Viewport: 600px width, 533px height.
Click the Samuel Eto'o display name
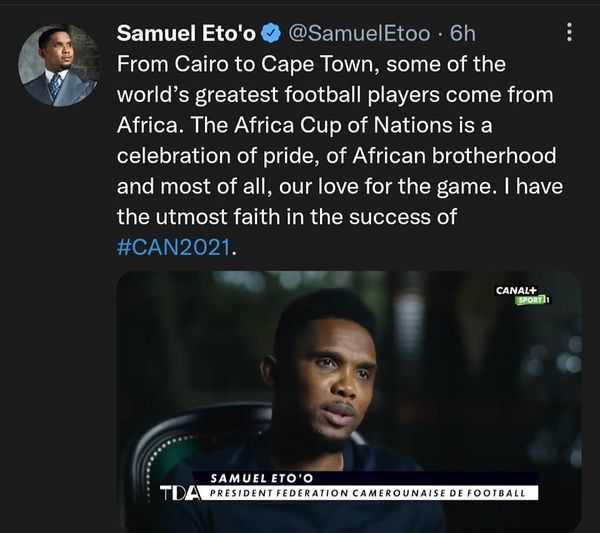click(x=186, y=34)
